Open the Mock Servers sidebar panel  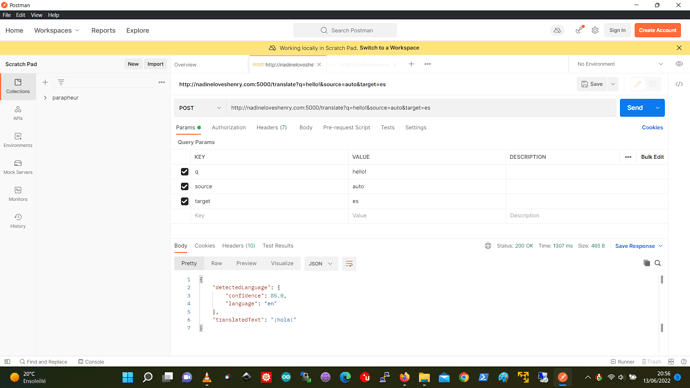[x=18, y=167]
